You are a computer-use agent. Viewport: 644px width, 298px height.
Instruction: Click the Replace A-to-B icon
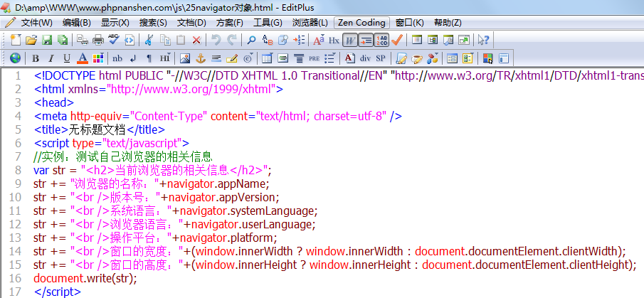click(x=268, y=40)
